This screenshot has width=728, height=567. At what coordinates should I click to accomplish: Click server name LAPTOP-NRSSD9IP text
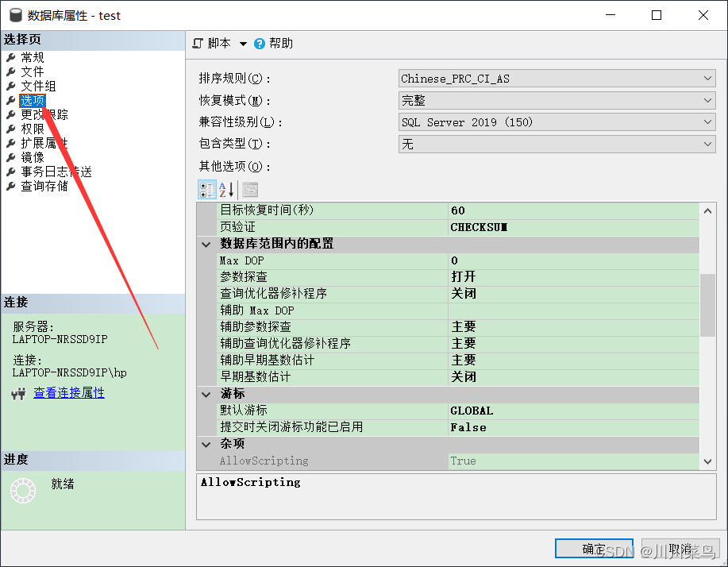(60, 339)
